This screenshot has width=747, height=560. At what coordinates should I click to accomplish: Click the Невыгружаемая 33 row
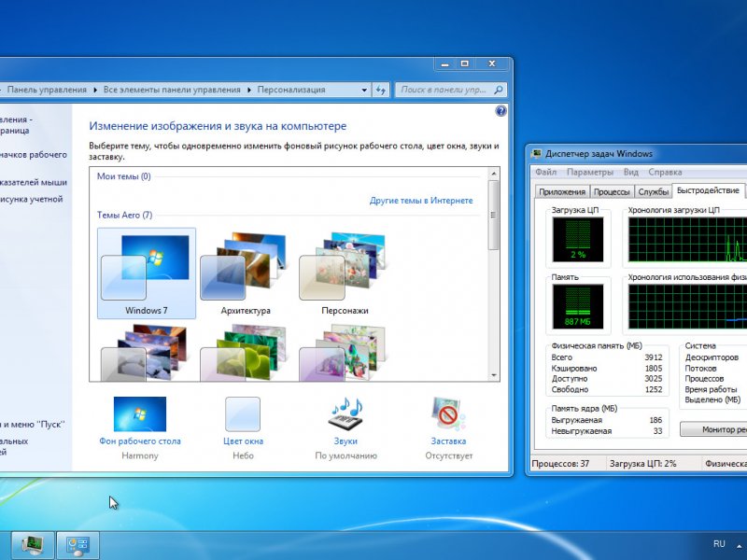tap(606, 431)
